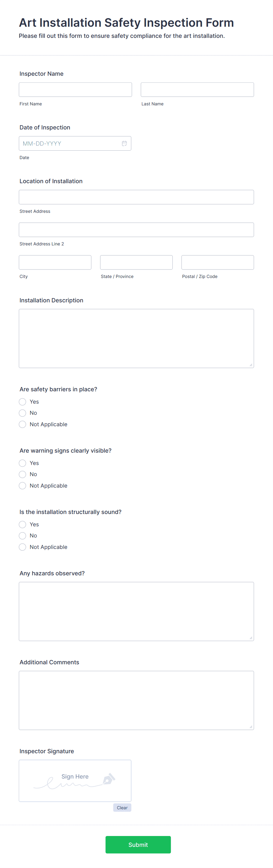The image size is (273, 868).
Task: Click the Submit button
Action: [x=138, y=845]
